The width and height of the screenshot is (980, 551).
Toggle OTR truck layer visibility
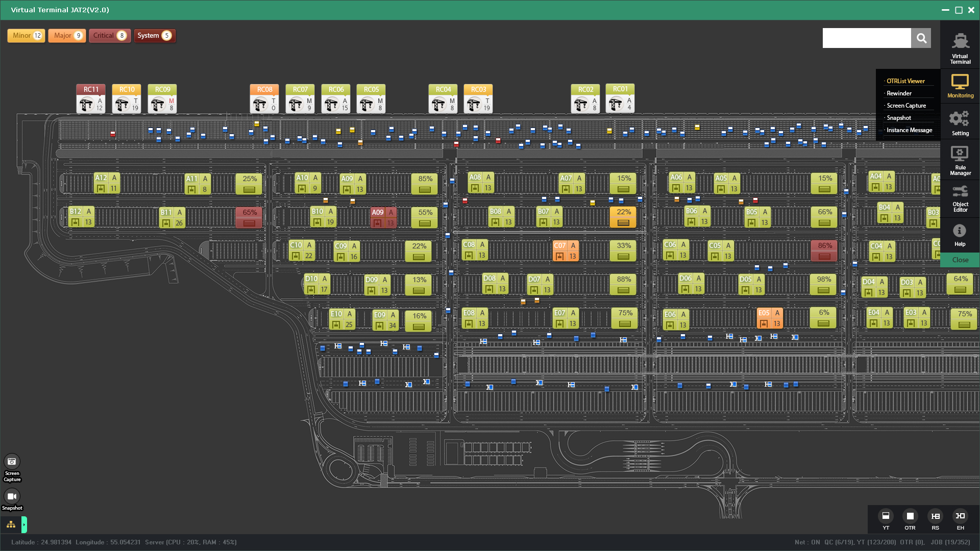pos(910,516)
